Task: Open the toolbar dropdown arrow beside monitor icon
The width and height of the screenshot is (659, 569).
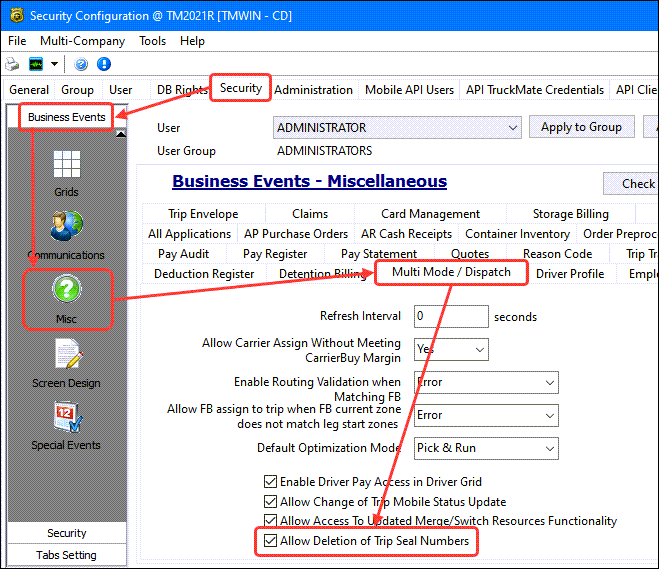Action: (54, 64)
